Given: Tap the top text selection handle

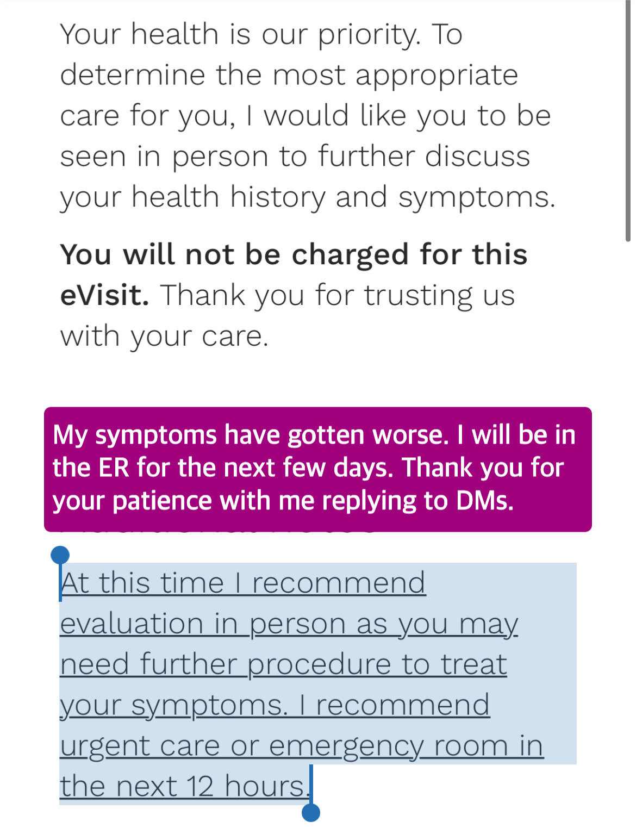Looking at the screenshot, I should click(x=60, y=556).
